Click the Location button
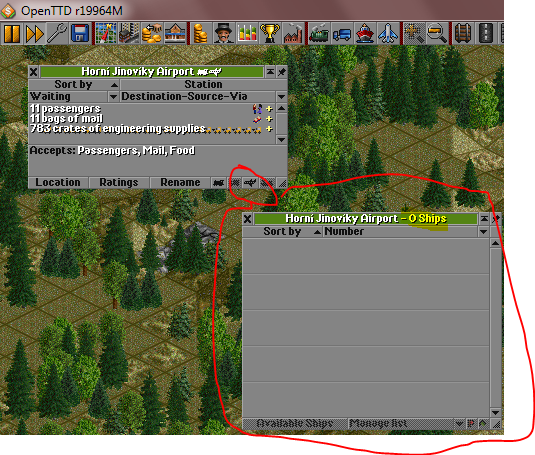 coord(58,182)
